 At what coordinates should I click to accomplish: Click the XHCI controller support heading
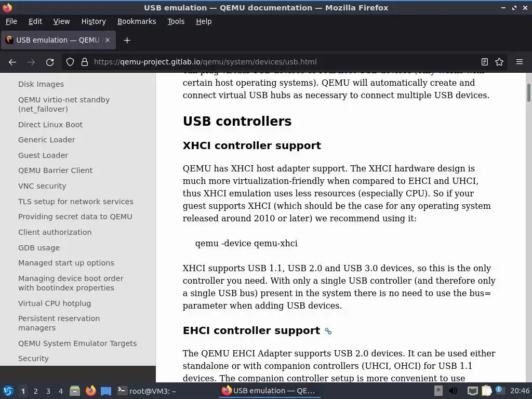251,145
